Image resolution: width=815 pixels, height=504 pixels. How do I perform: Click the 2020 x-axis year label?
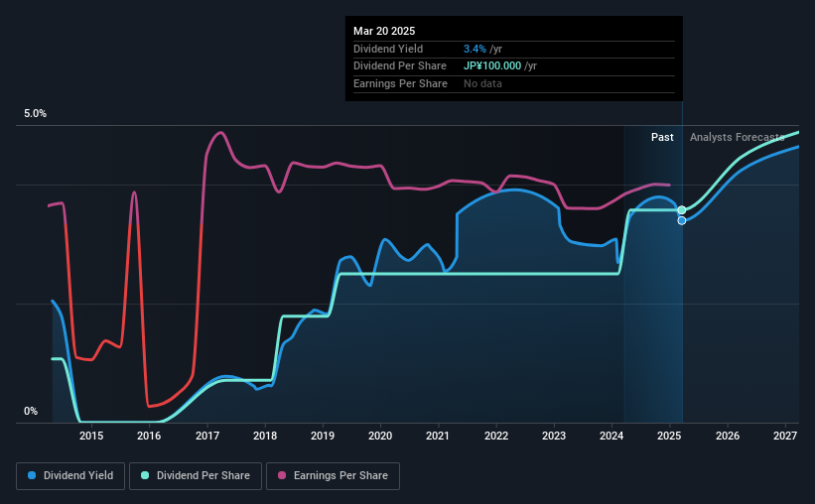[380, 436]
